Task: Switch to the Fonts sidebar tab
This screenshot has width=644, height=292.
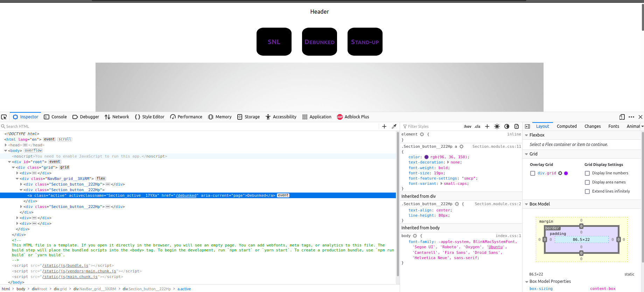Action: coord(614,126)
